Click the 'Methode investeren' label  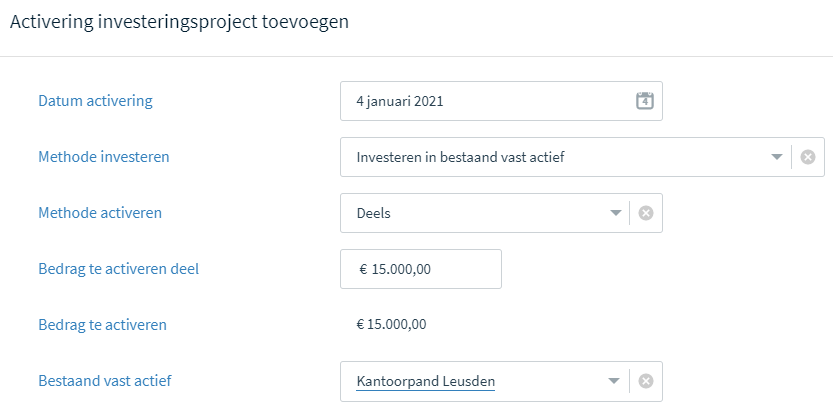click(x=104, y=157)
